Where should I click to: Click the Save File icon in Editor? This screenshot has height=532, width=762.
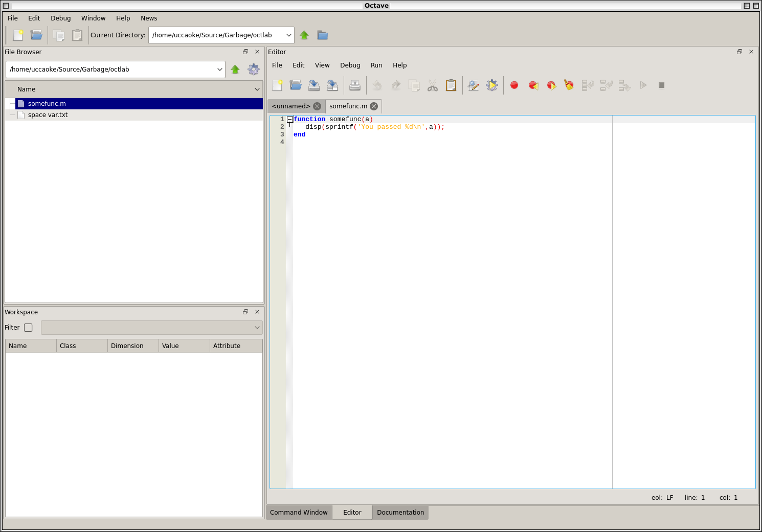pyautogui.click(x=314, y=85)
